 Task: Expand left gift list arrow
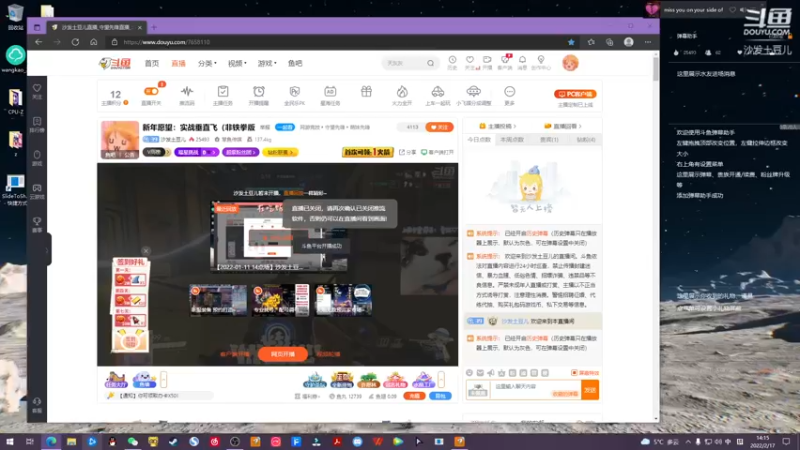(x=164, y=379)
